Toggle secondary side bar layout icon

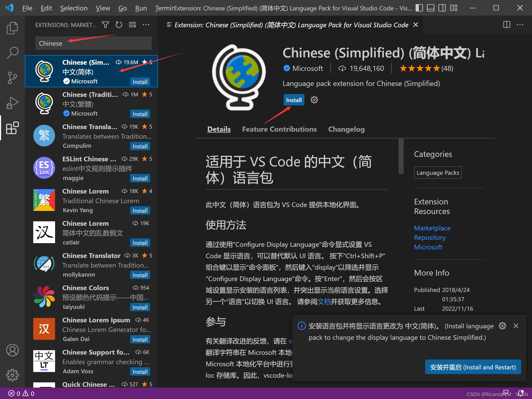442,8
